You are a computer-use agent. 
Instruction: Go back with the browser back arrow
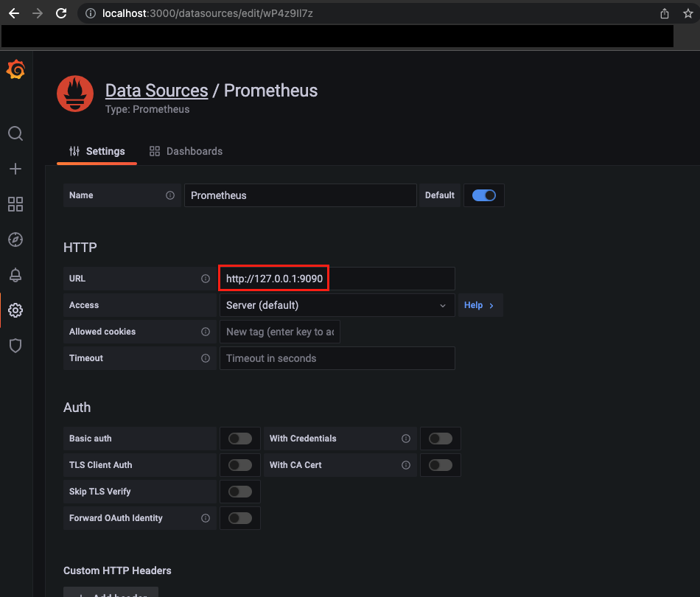pos(14,13)
